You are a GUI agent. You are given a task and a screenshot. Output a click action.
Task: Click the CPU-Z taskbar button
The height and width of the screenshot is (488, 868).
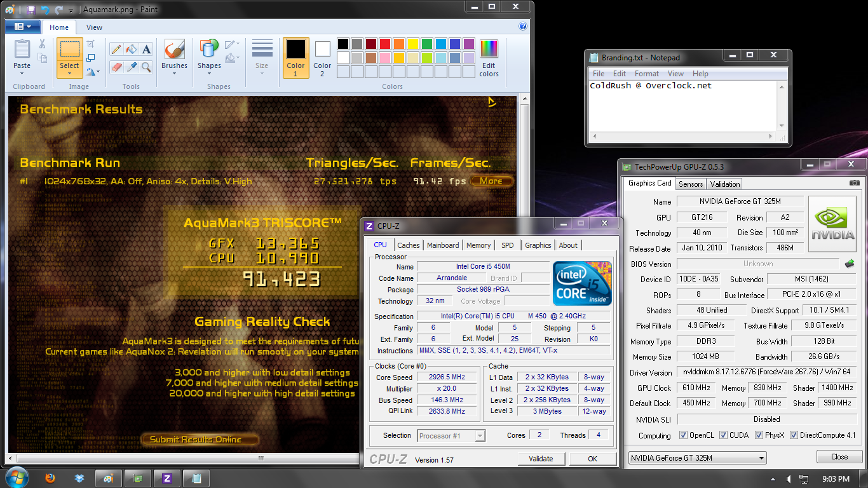167,478
